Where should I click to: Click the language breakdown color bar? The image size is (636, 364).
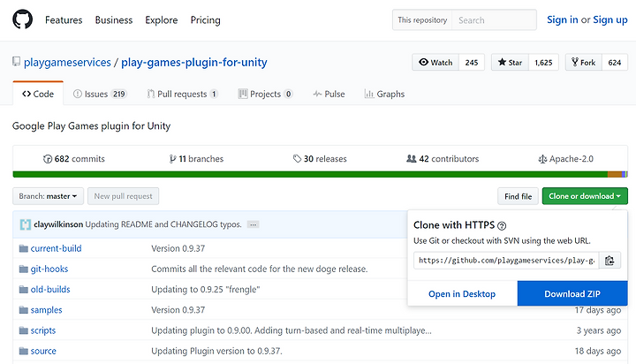click(x=320, y=175)
